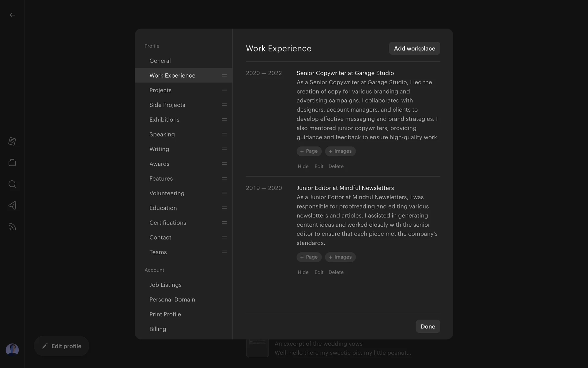The height and width of the screenshot is (368, 588).
Task: Click the user avatar photo
Action: point(12,349)
